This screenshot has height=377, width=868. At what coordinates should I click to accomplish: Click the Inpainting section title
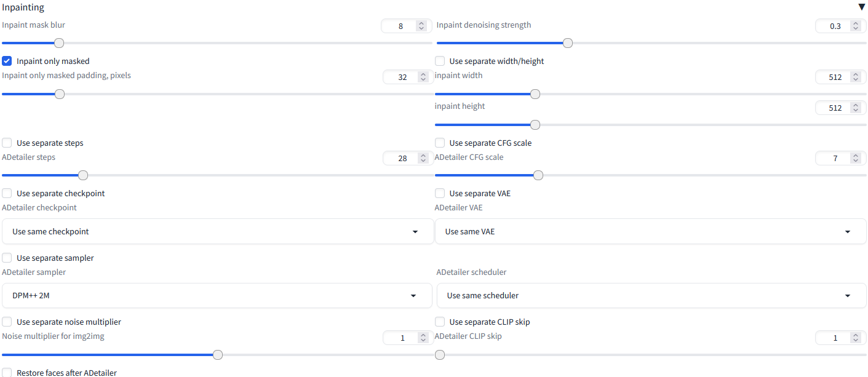(23, 8)
